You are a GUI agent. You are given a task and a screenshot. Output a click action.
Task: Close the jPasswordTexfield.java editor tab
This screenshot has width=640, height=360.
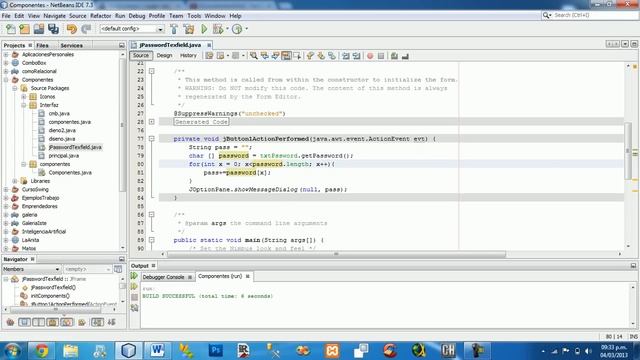click(209, 45)
